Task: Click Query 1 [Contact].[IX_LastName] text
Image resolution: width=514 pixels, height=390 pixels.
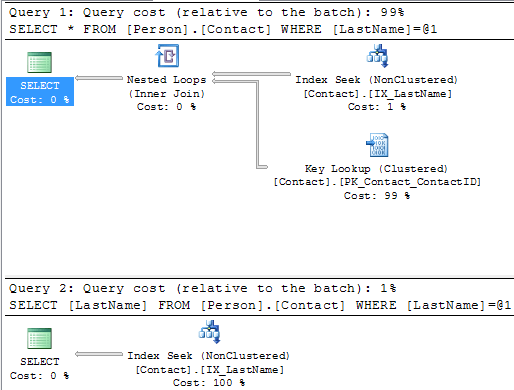Action: point(377,94)
